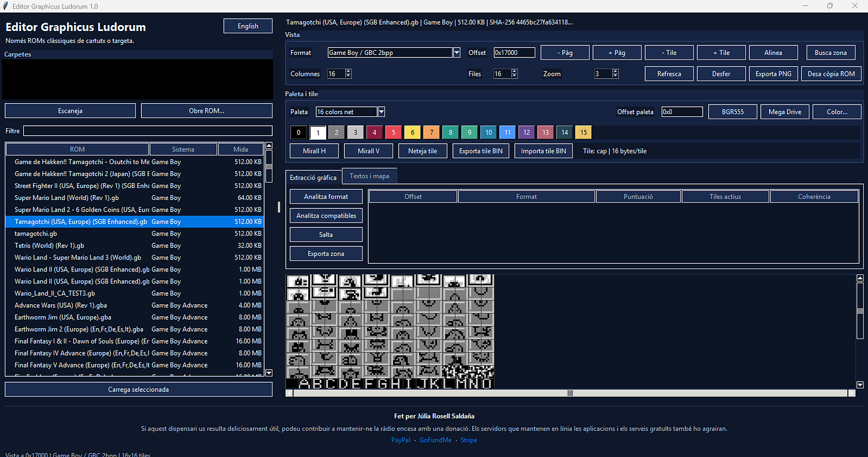Click the Puntuació column header
The height and width of the screenshot is (457, 868).
click(x=638, y=196)
